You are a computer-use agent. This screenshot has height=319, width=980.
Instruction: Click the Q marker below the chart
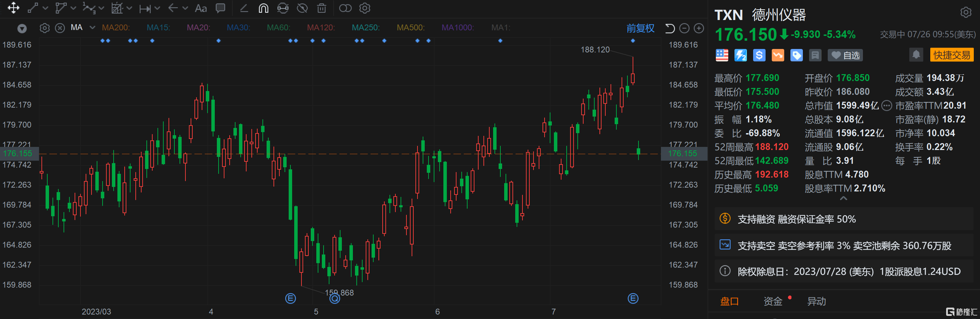tap(334, 299)
